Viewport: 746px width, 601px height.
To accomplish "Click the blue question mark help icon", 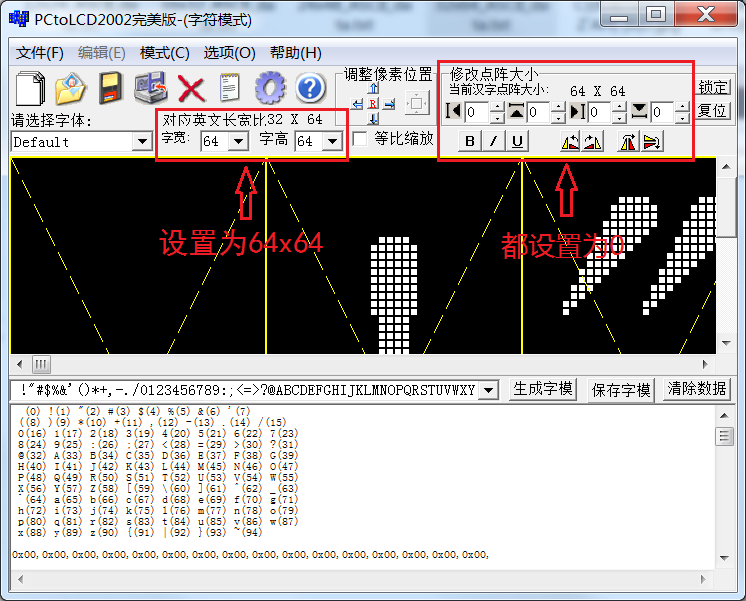I will pyautogui.click(x=310, y=89).
